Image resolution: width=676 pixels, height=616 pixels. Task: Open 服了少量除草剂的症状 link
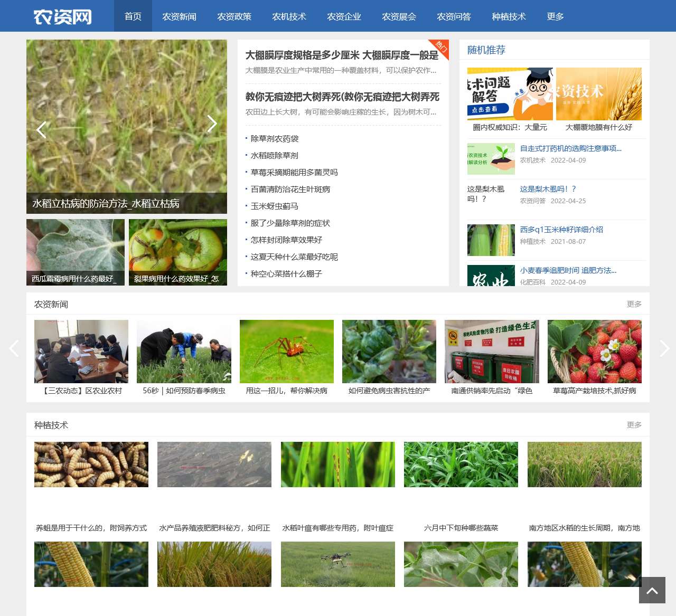click(290, 223)
